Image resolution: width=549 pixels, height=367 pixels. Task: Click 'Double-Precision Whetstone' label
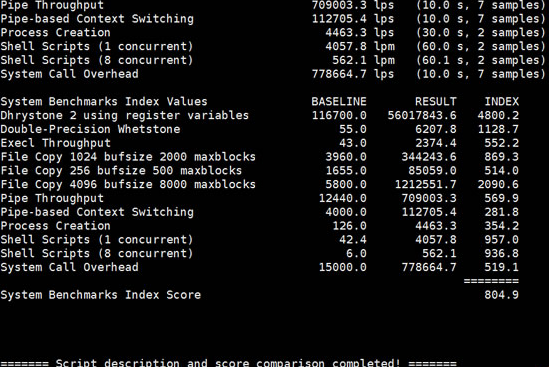point(90,129)
